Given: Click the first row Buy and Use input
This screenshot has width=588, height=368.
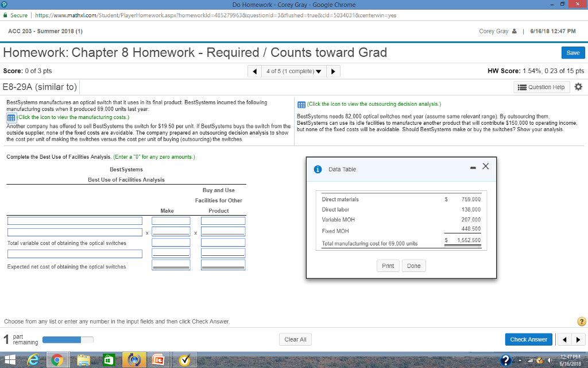Looking at the screenshot, I should click(x=223, y=221).
